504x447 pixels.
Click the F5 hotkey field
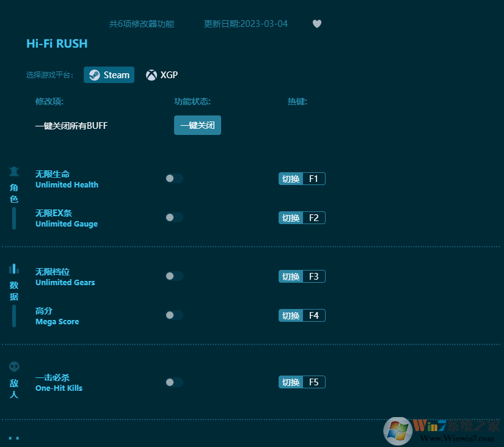pos(314,382)
